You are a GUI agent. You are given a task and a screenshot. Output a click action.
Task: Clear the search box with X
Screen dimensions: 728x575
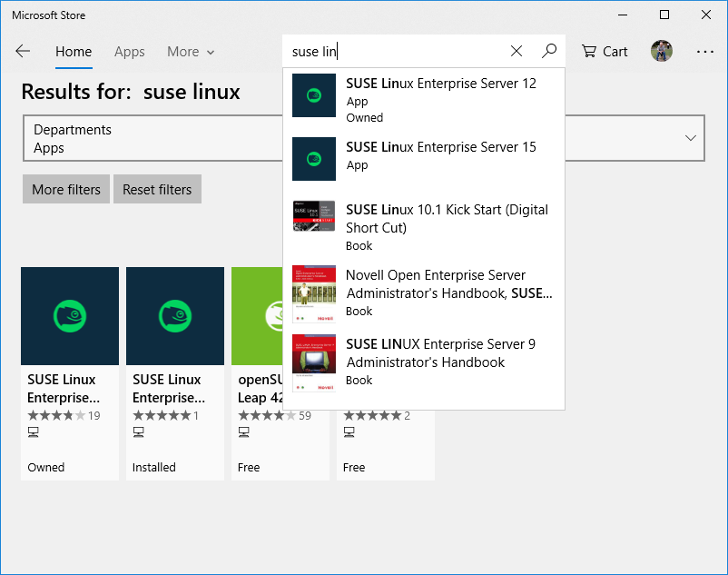click(516, 51)
